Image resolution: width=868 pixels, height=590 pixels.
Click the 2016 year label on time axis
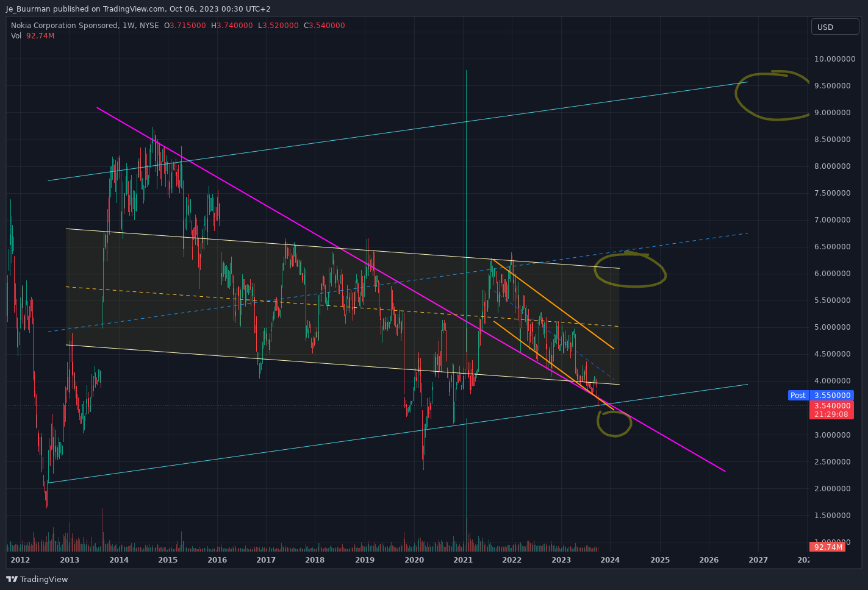pos(217,560)
